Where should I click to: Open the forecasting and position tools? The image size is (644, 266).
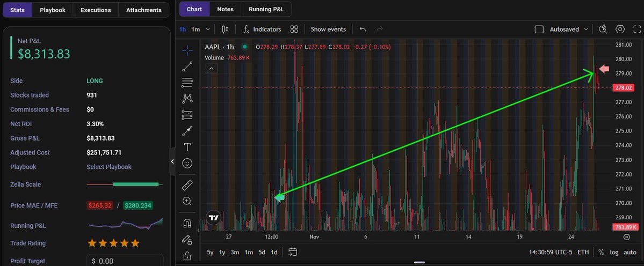click(187, 115)
